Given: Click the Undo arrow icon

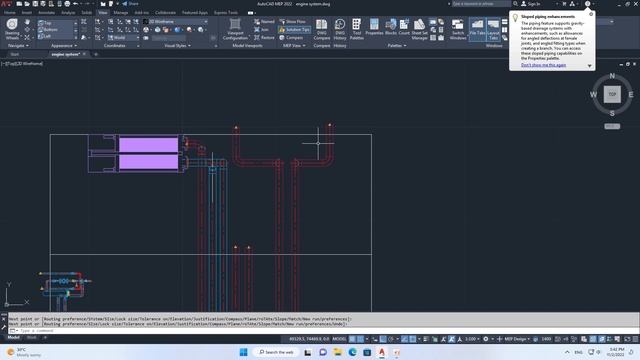Looking at the screenshot, I should click(75, 4).
